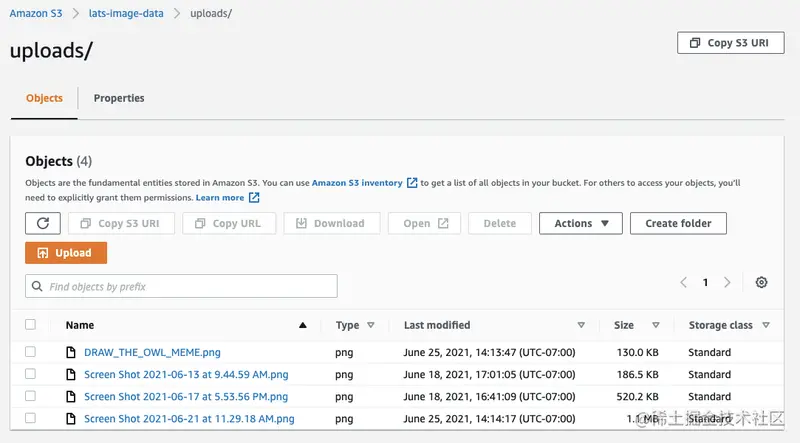Sort by Size column arrow
The image size is (800, 443).
coord(656,325)
